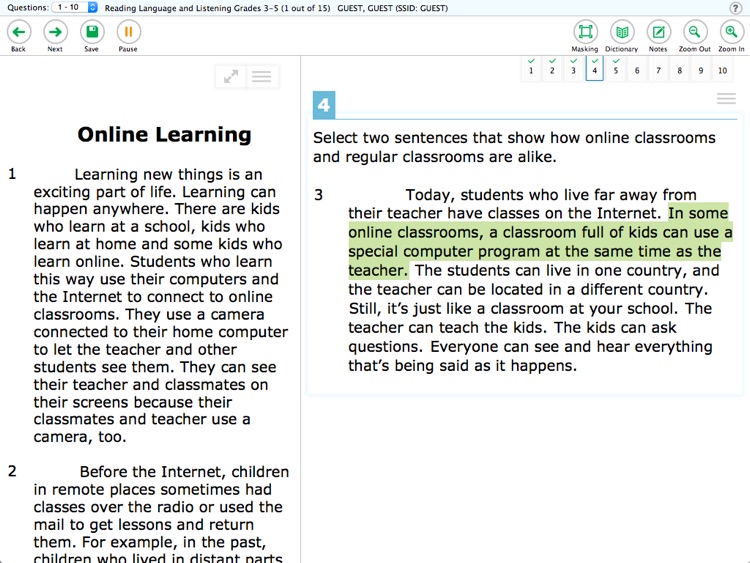Open the passage context menu

(262, 77)
